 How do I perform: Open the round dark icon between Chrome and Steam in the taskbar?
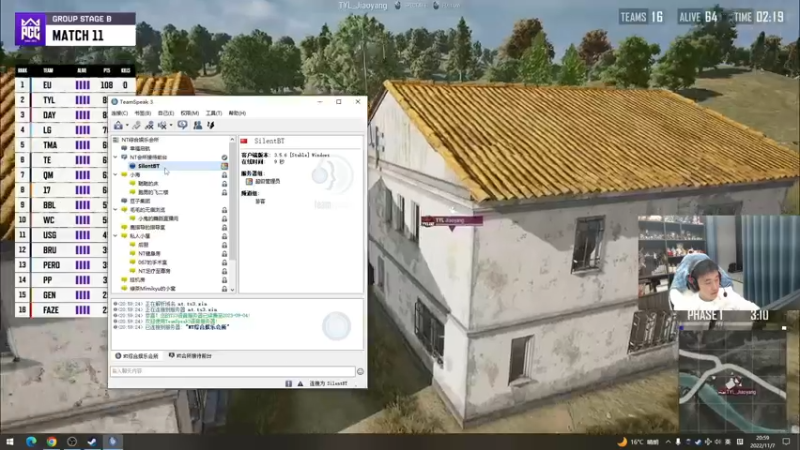point(72,441)
